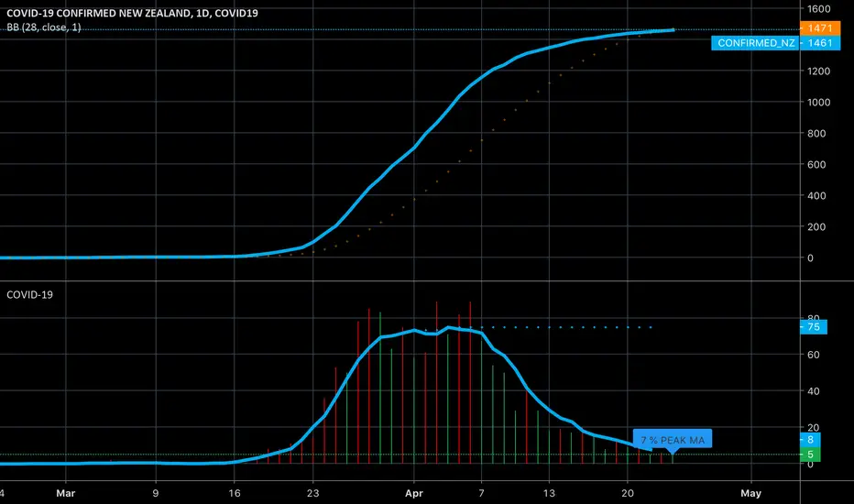Click the 0 tick on upper price axis
This screenshot has width=854, height=504.
click(810, 258)
